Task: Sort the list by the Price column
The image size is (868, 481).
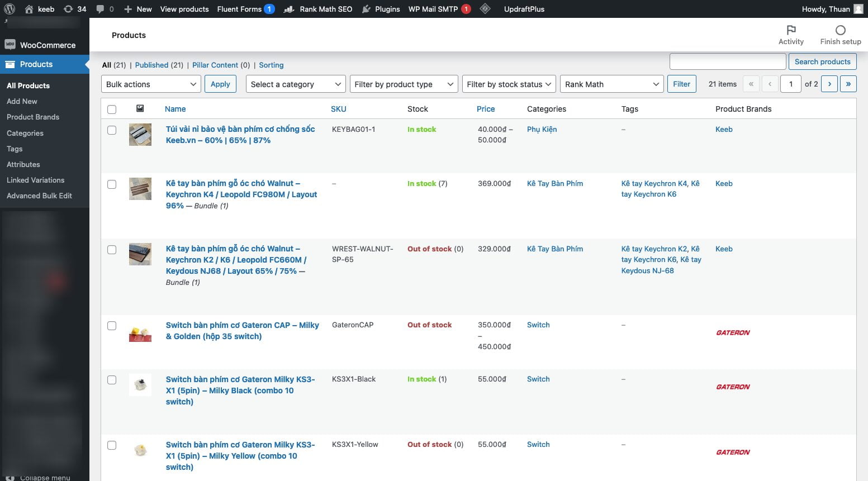Action: [x=485, y=109]
